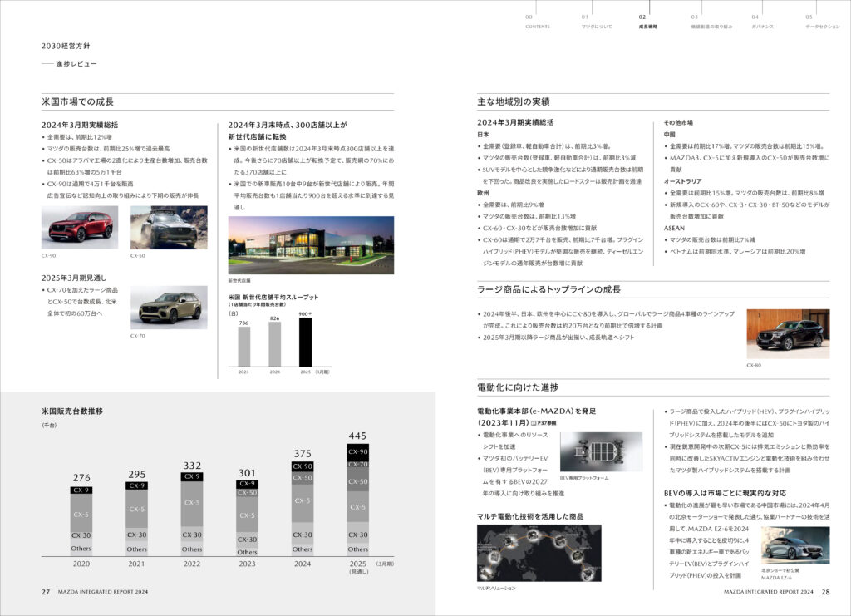Select the 332 total above the 2022 bar

[x=192, y=466]
